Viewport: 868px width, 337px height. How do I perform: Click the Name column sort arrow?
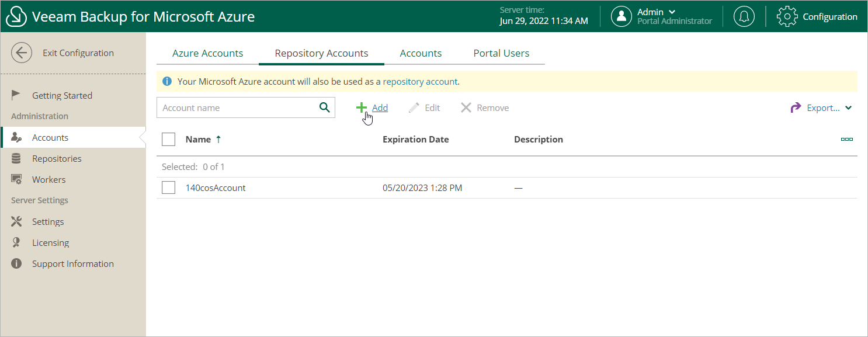point(218,140)
